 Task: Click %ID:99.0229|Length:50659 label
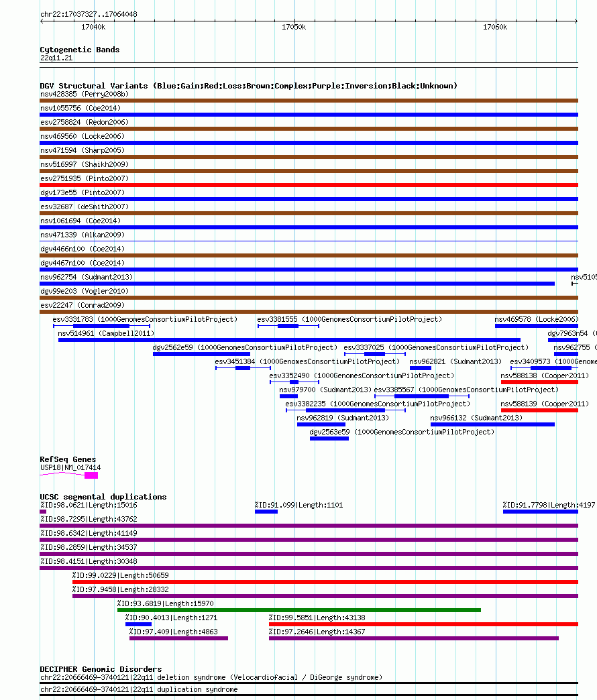pos(121,575)
